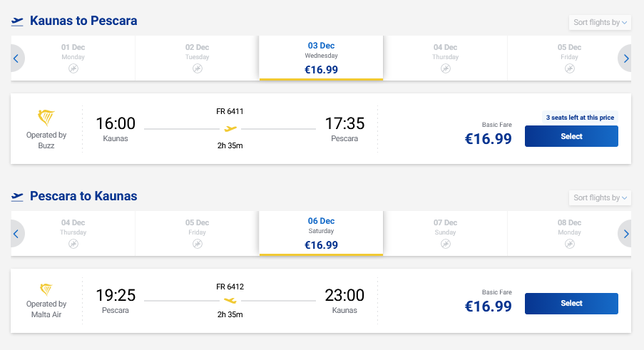Click the return Pescara to Kaunas plane icon
Viewport: 644px width, 350px height.
(x=18, y=196)
